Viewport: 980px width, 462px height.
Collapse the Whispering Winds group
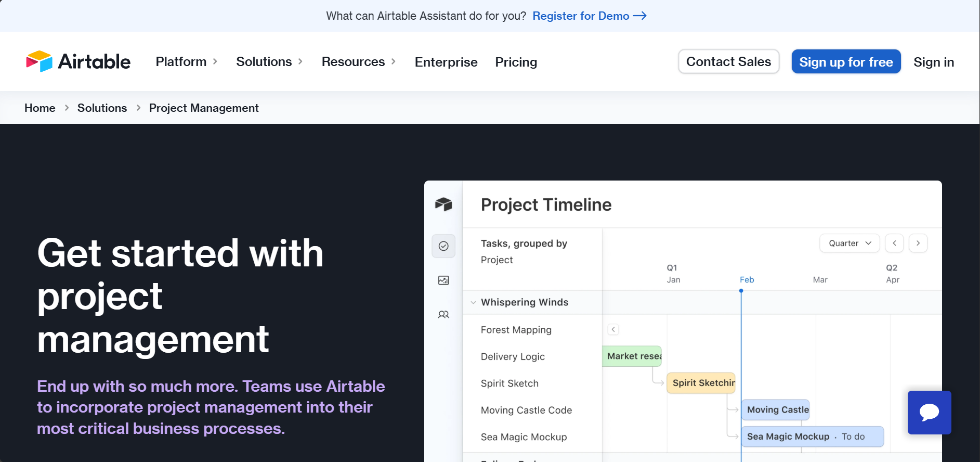(x=473, y=302)
